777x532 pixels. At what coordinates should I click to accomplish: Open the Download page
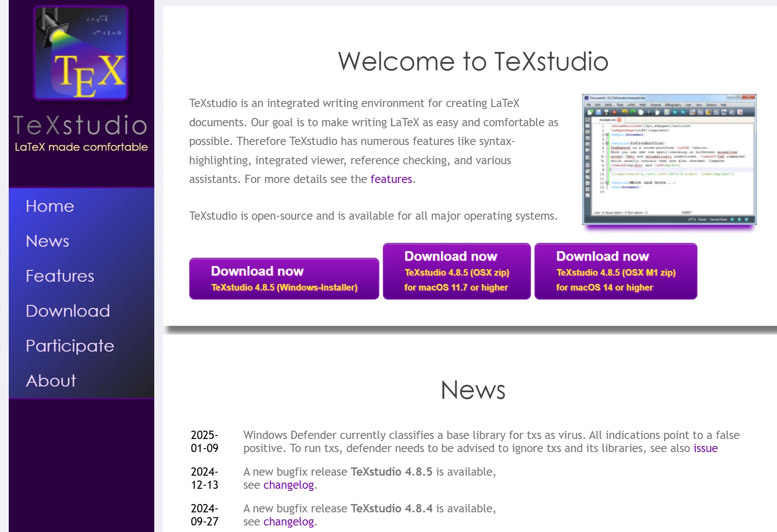(68, 311)
